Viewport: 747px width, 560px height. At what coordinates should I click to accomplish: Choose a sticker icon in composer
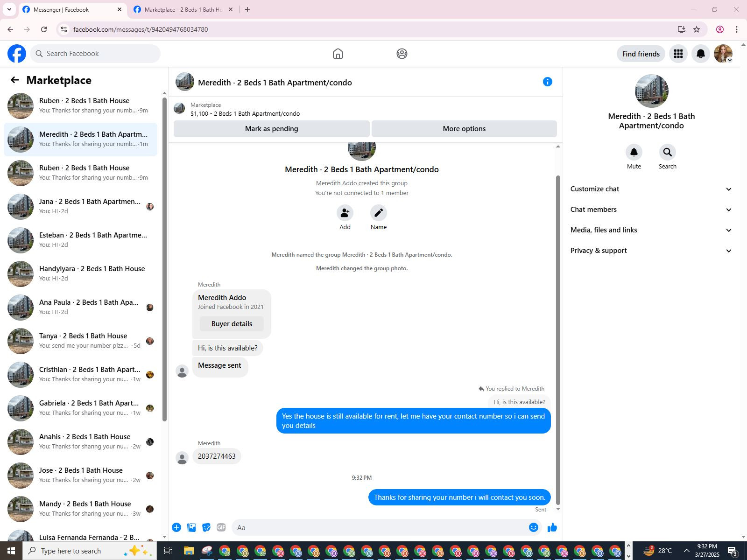tap(206, 527)
